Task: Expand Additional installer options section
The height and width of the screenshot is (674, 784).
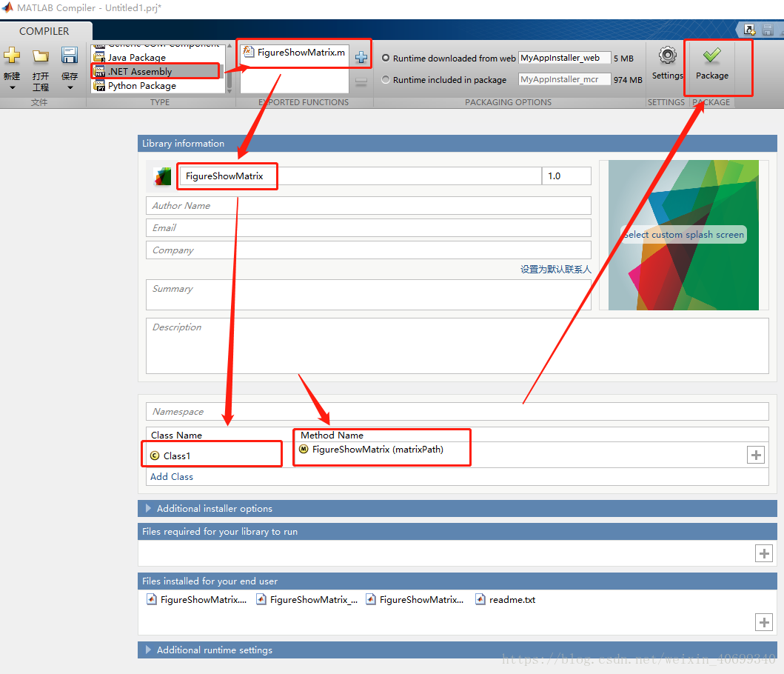Action: 148,509
